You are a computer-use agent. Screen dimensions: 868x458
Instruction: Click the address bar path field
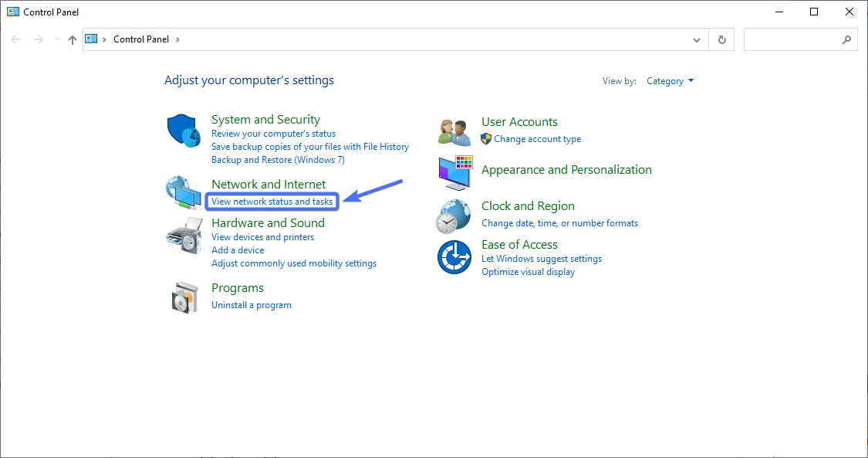[395, 40]
